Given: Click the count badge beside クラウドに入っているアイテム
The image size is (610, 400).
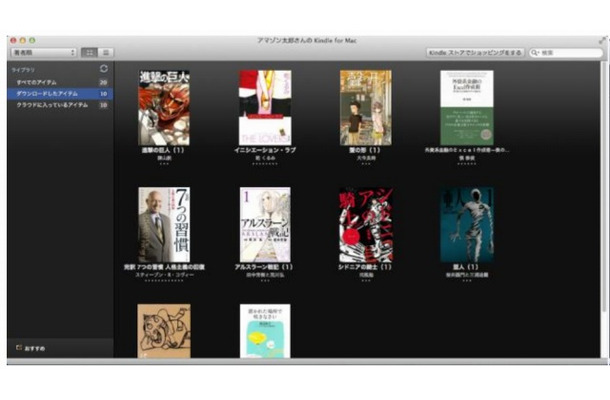Looking at the screenshot, I should coord(103,105).
